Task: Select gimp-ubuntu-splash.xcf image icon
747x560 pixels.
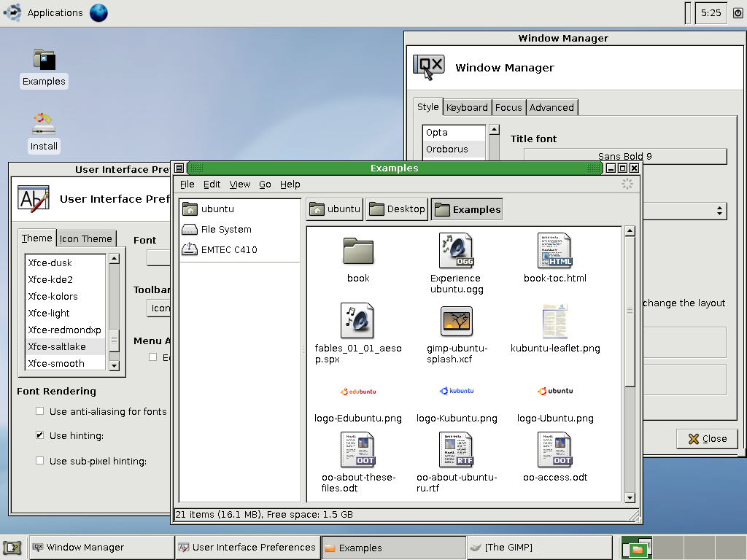Action: [457, 321]
